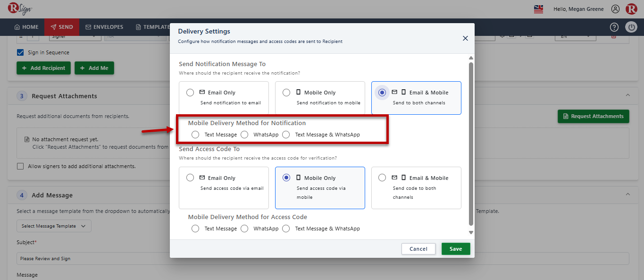Screen dimensions: 644x280
Task: Open the SEND tab
Action: coord(62,27)
